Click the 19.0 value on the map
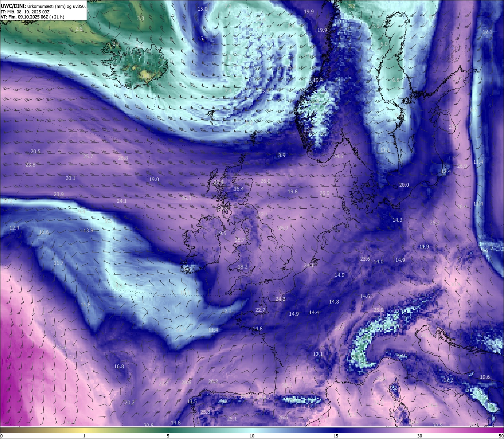The image size is (504, 439). pos(154,180)
